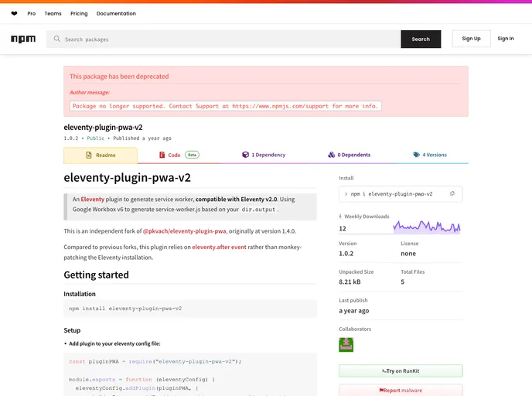Open the Eleventy link in the description
This screenshot has height=396, width=532.
[93, 200]
